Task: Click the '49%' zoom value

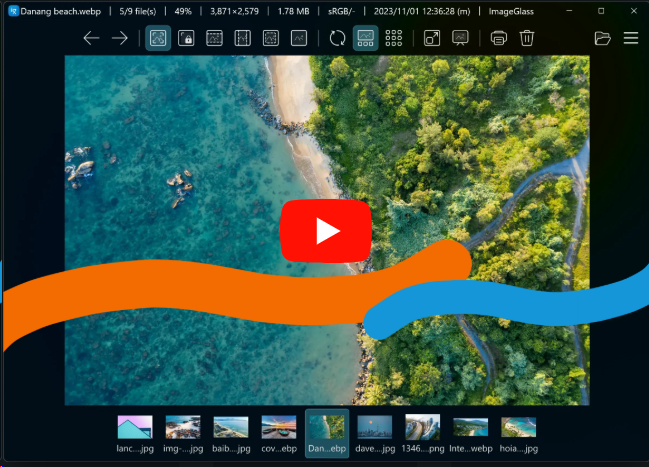Action: click(x=183, y=12)
